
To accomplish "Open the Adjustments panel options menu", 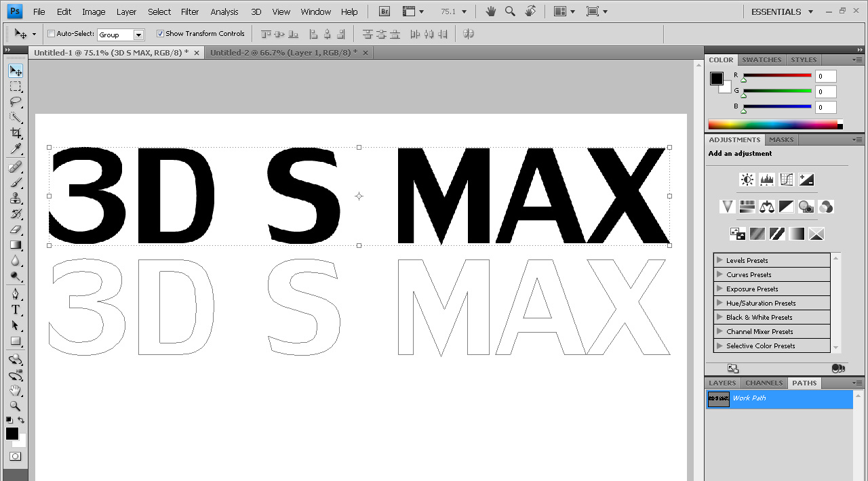I will pyautogui.click(x=857, y=140).
